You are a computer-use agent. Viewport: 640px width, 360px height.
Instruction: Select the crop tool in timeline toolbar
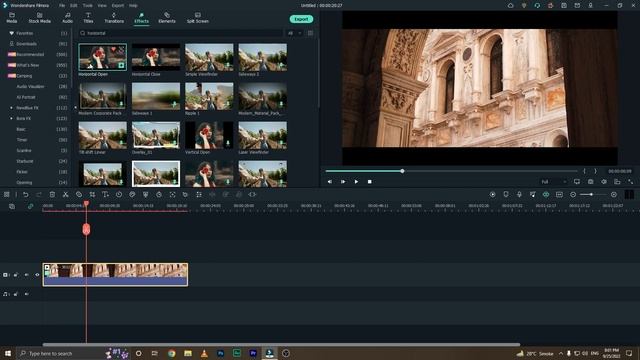coord(92,195)
